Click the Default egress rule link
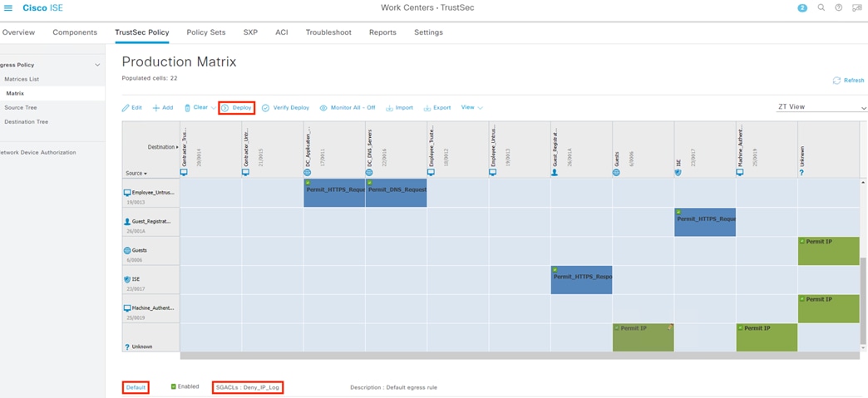The width and height of the screenshot is (868, 398). click(x=136, y=387)
